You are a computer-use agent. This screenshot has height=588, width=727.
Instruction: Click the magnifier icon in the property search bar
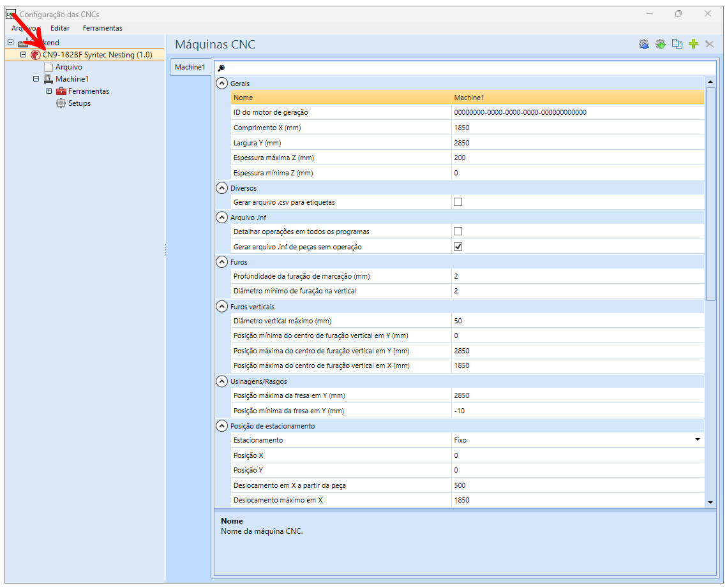tap(221, 68)
